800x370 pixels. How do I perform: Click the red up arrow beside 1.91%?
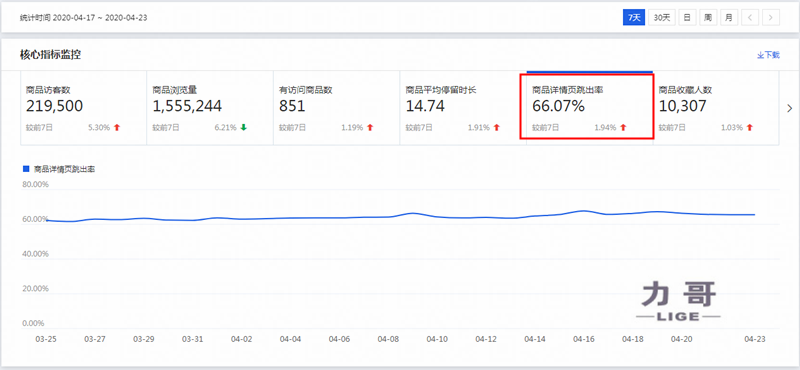tap(496, 128)
